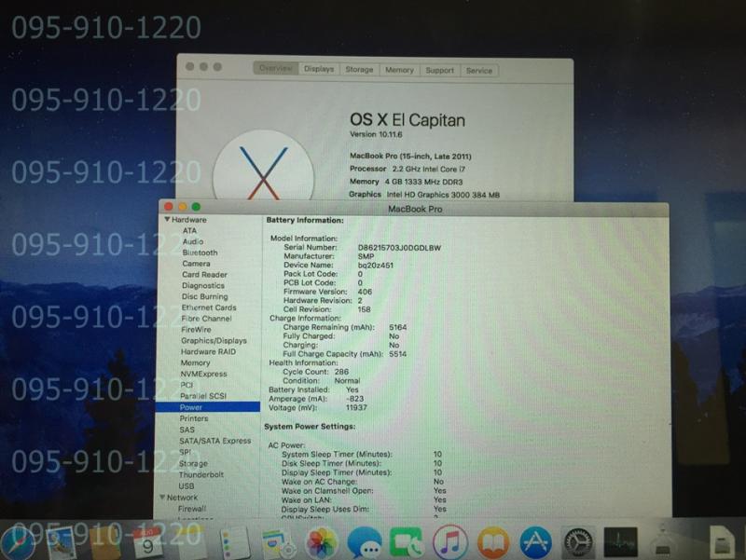Open the Memory tab
This screenshot has height=560, width=746.
pyautogui.click(x=399, y=70)
